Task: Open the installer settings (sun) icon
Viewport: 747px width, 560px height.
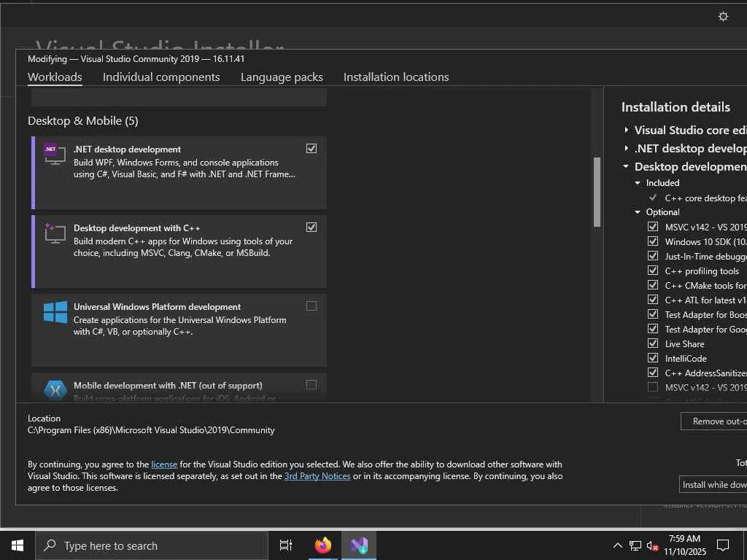Action: 723,17
